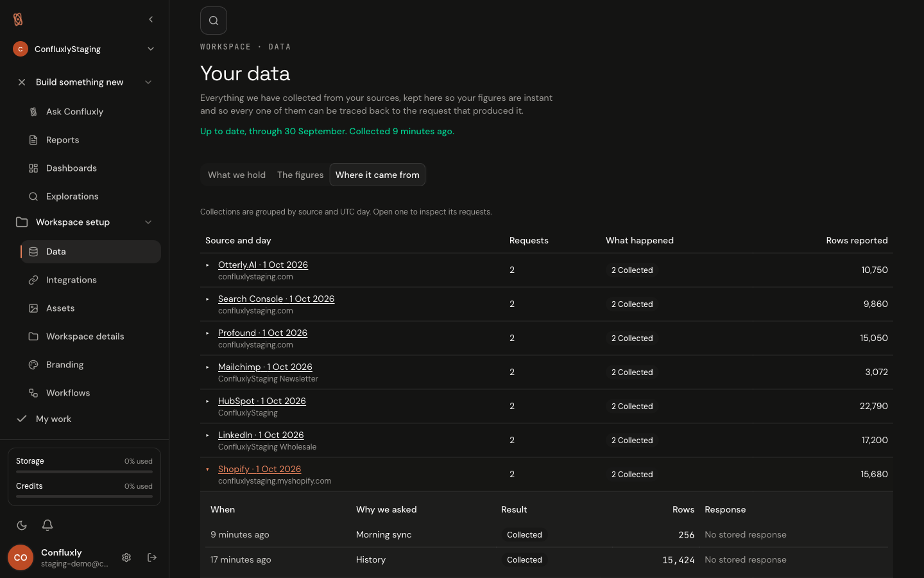Open account settings gear icon

126,557
